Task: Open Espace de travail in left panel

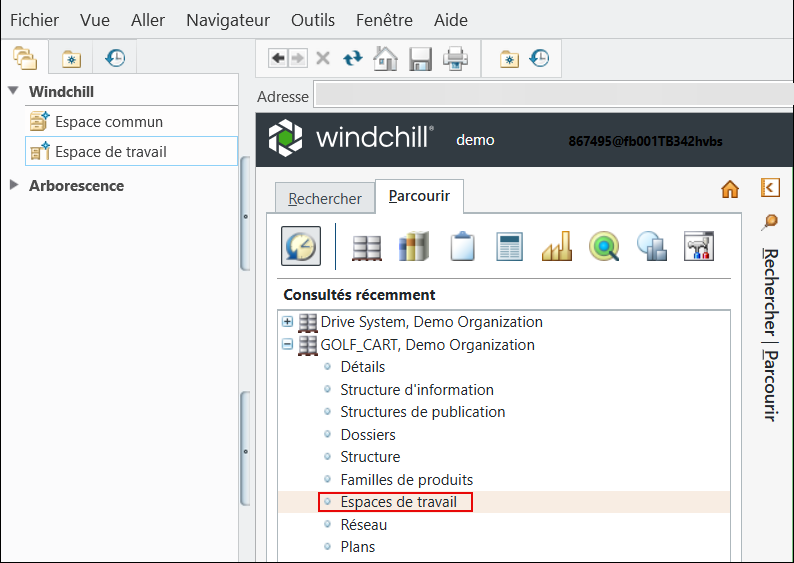Action: pos(131,151)
